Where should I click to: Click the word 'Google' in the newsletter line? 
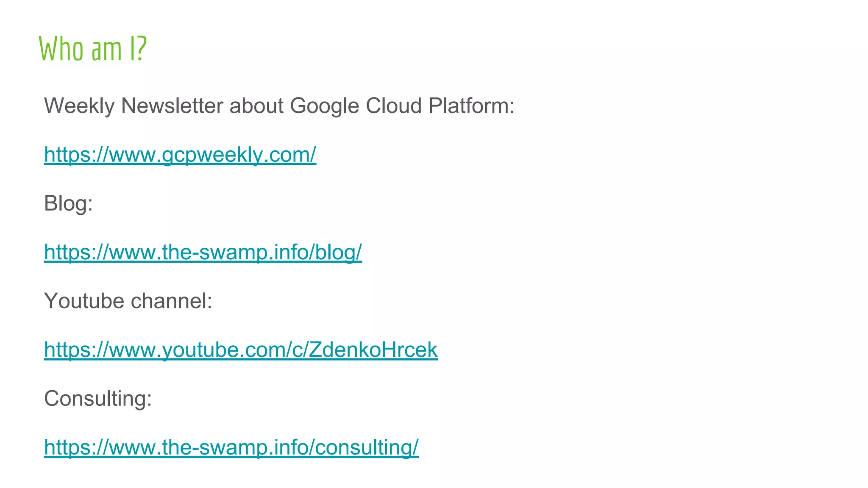tap(325, 106)
